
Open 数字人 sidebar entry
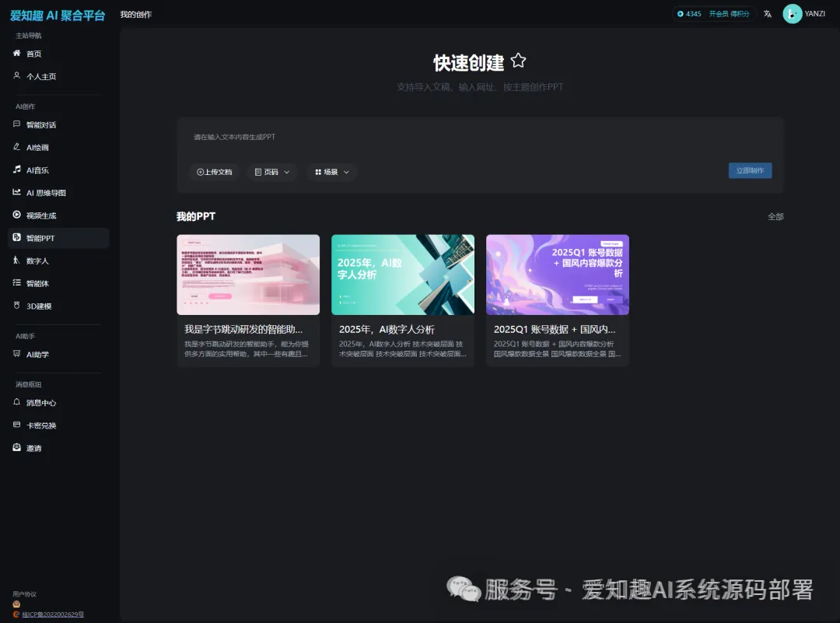pos(58,261)
